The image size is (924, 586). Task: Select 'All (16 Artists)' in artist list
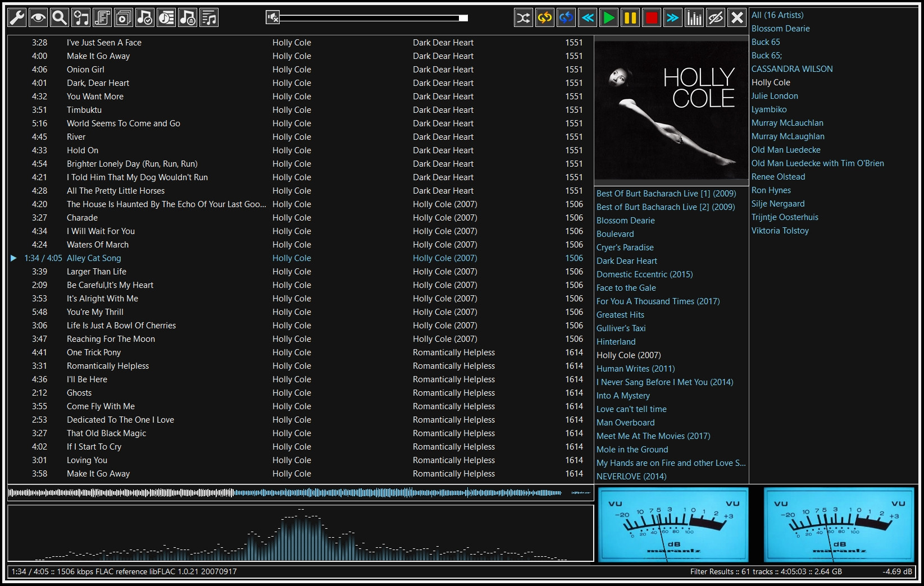[x=777, y=15]
